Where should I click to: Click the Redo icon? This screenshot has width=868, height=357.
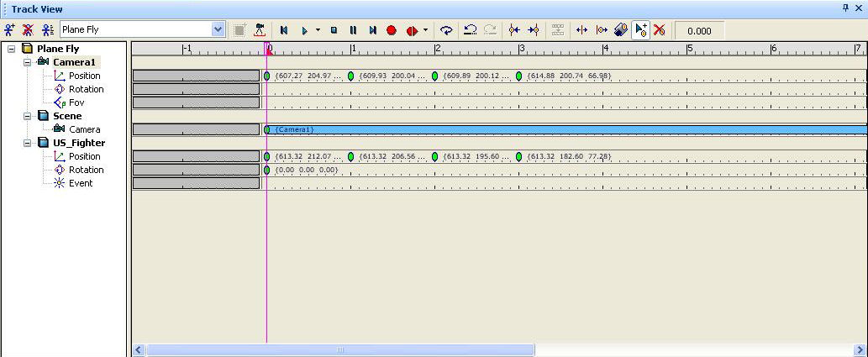490,30
